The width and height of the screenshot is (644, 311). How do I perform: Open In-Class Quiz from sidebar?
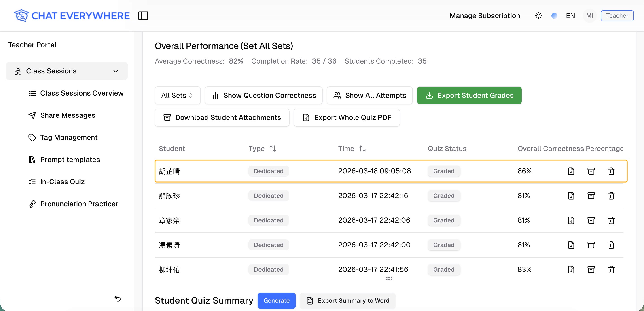[x=62, y=182]
